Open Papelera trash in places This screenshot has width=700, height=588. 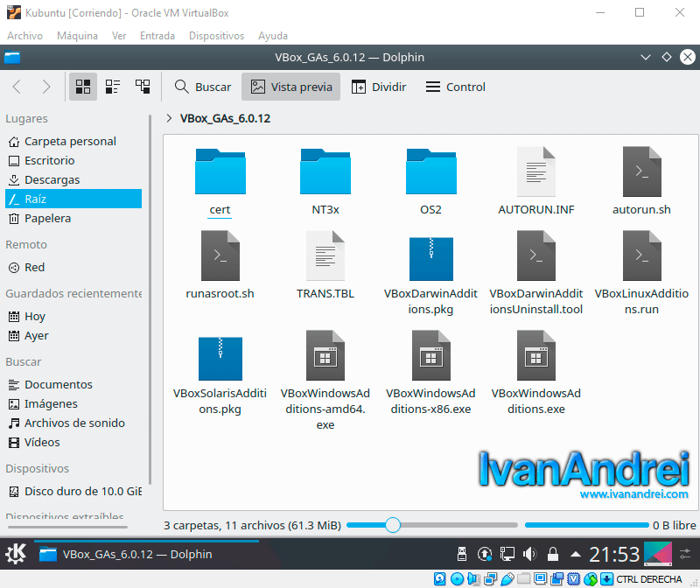click(x=73, y=218)
